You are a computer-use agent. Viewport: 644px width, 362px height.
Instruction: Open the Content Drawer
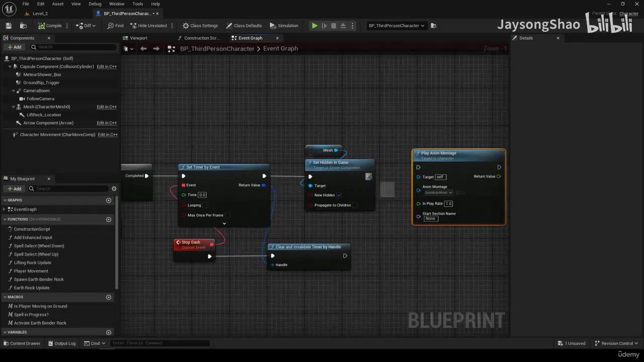point(22,343)
